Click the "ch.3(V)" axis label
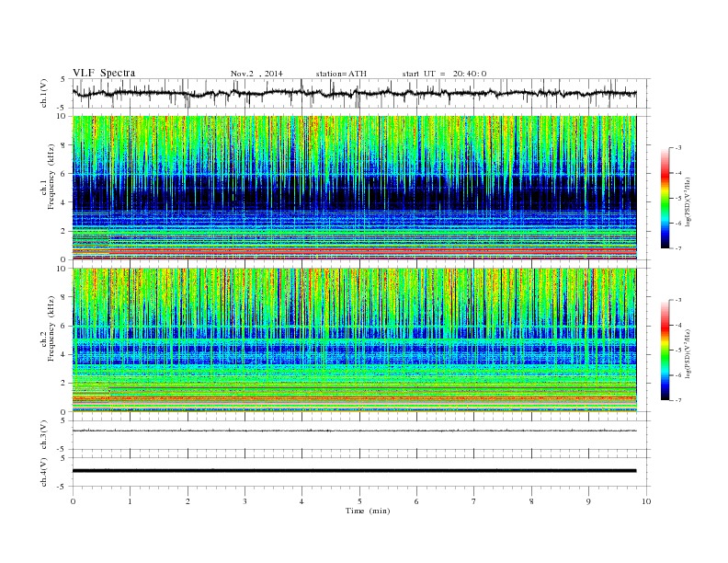728x563 pixels. (44, 435)
